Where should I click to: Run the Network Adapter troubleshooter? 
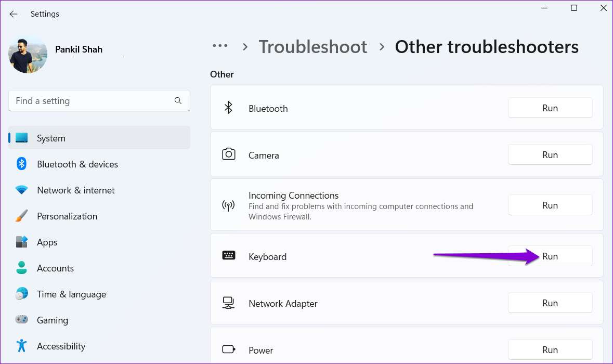pos(550,303)
